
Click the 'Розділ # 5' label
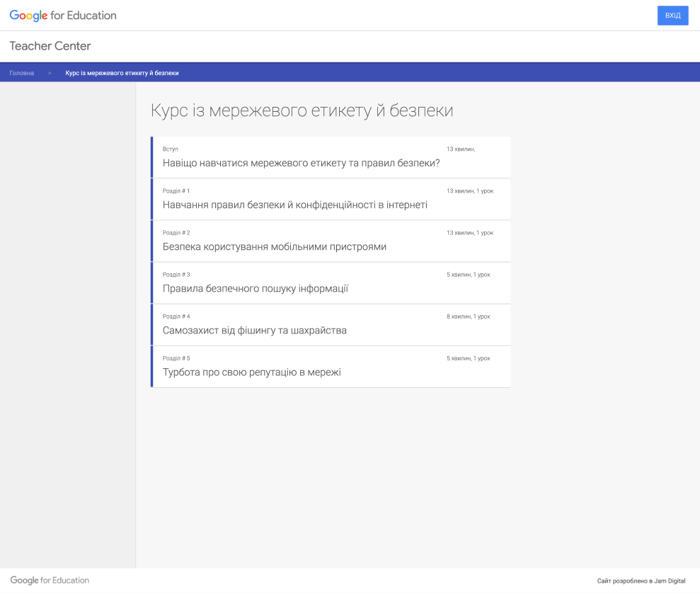176,358
